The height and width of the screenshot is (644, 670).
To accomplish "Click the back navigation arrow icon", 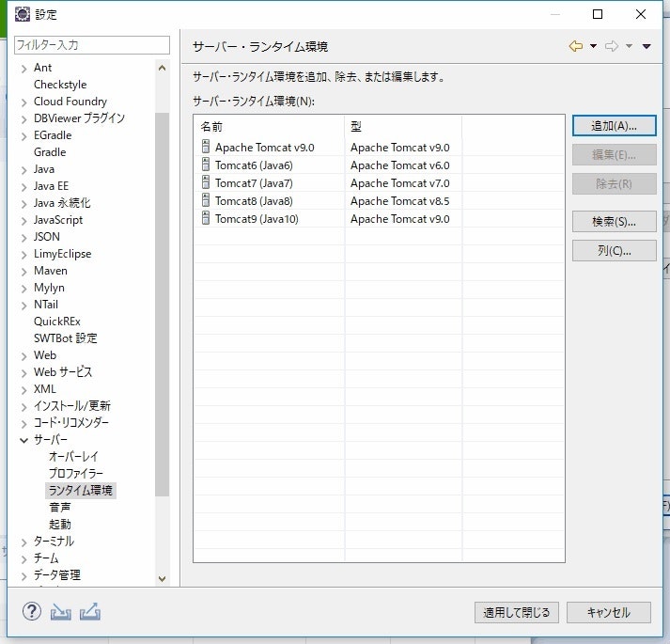I will [x=576, y=46].
